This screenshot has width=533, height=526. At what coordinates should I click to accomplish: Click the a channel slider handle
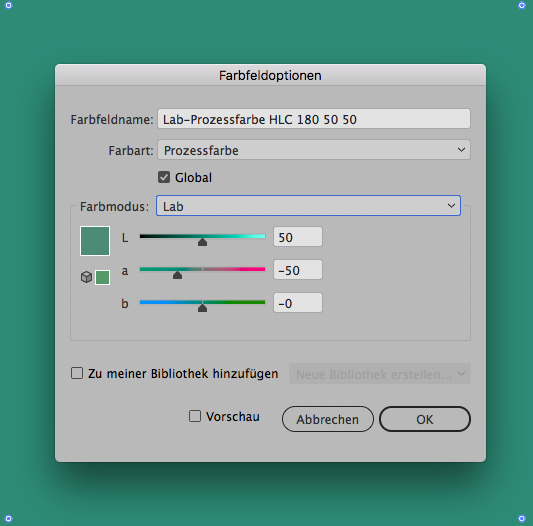click(177, 275)
